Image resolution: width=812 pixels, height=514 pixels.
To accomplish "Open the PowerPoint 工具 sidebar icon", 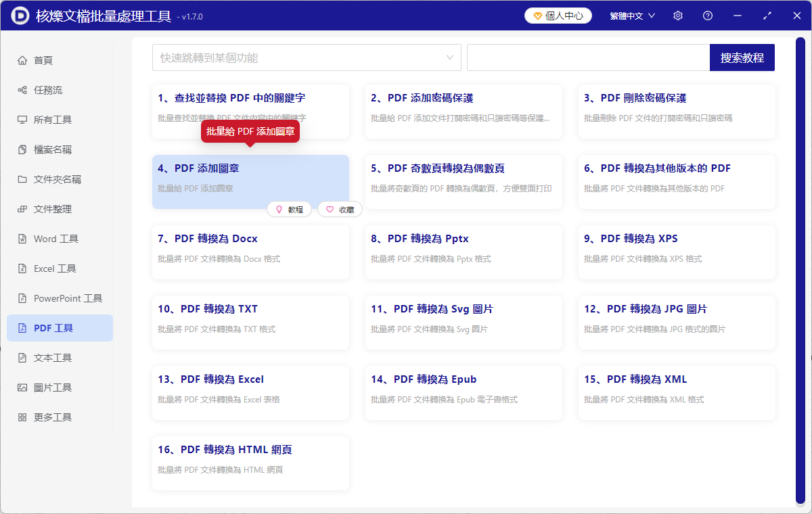I will tap(23, 298).
